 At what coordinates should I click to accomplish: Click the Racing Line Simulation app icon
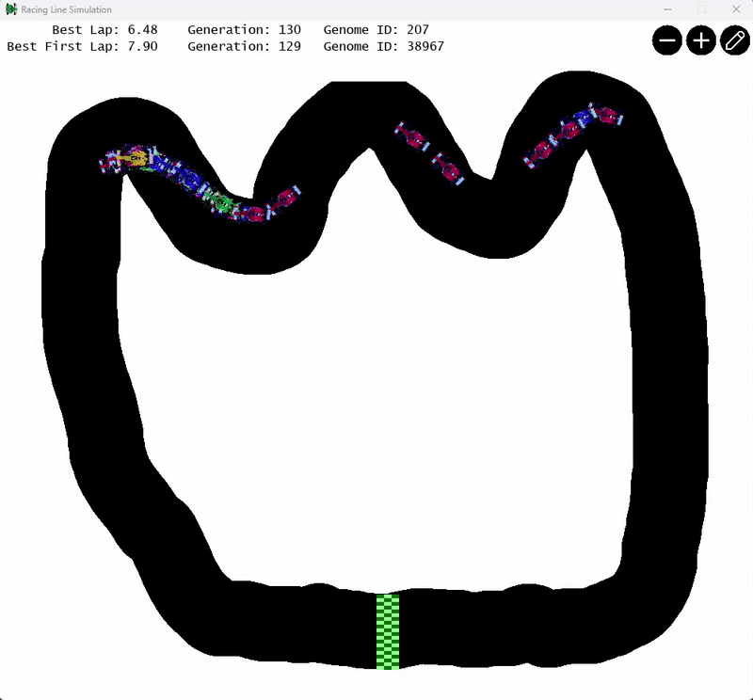tap(9, 8)
